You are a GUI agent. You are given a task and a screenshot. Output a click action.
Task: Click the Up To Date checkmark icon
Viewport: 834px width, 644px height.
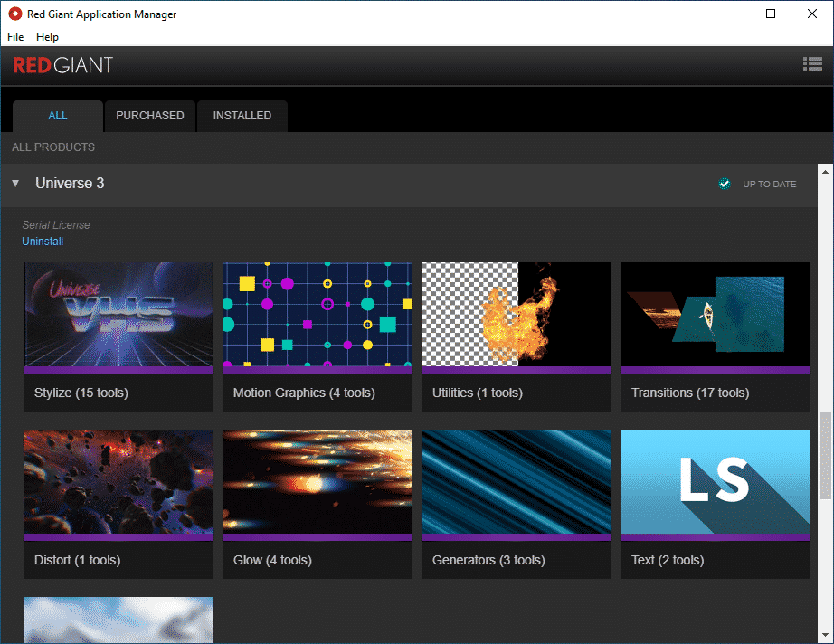pyautogui.click(x=724, y=184)
